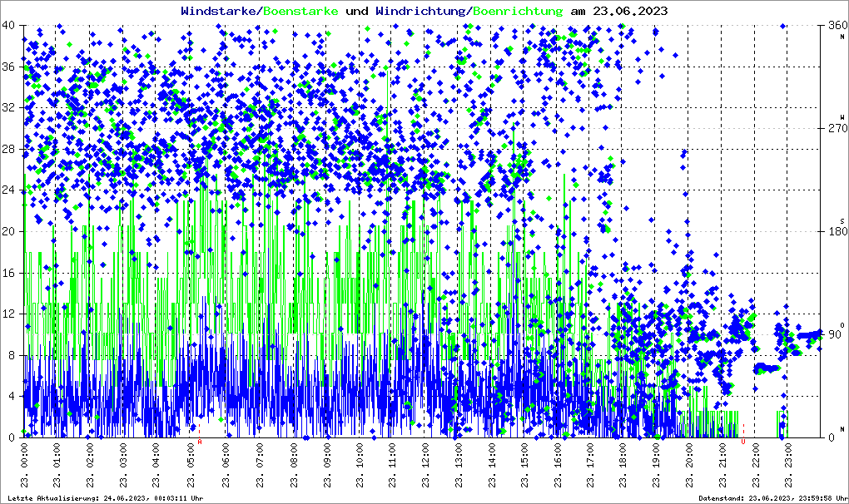Click direction axis label 90
Screen dimensions: 849x504
pyautogui.click(x=835, y=334)
